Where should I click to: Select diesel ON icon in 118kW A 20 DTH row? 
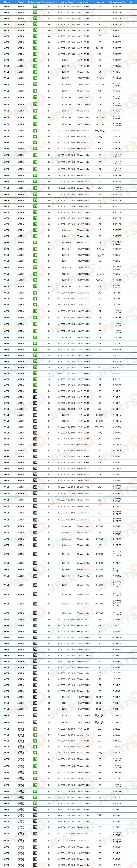35,697
